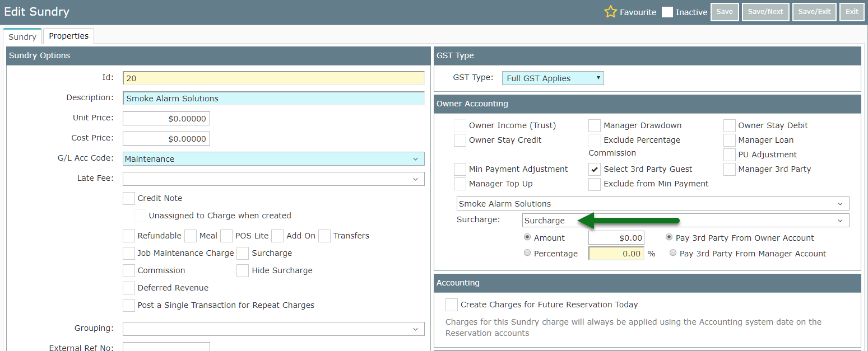868x351 pixels.
Task: Tick the Credit Note checkbox
Action: pos(129,198)
